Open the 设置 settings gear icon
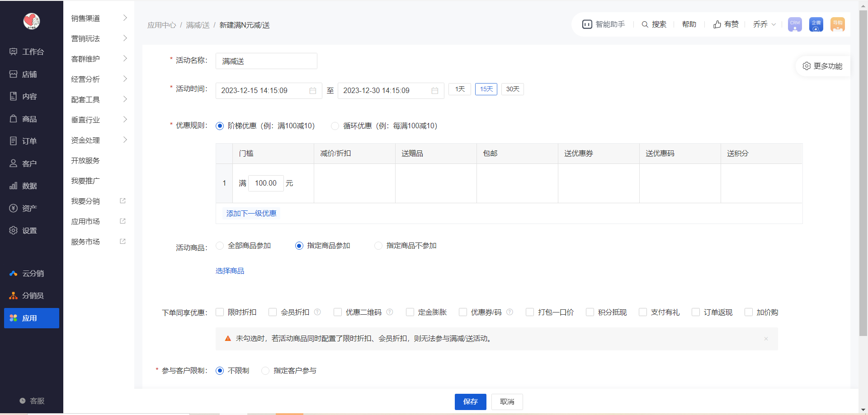Screen dimensions: 868x415 pos(13,230)
